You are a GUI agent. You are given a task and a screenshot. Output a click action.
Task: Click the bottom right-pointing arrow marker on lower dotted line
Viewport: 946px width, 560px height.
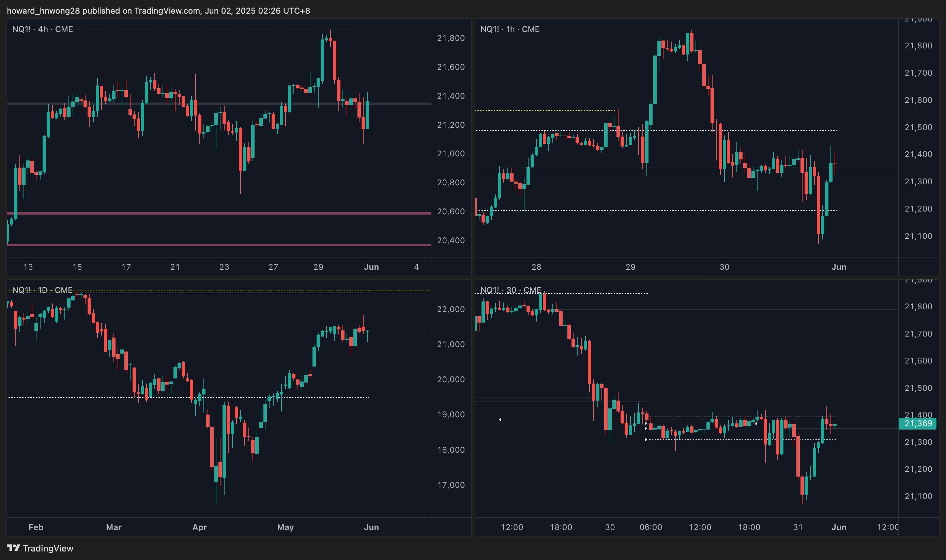point(646,440)
